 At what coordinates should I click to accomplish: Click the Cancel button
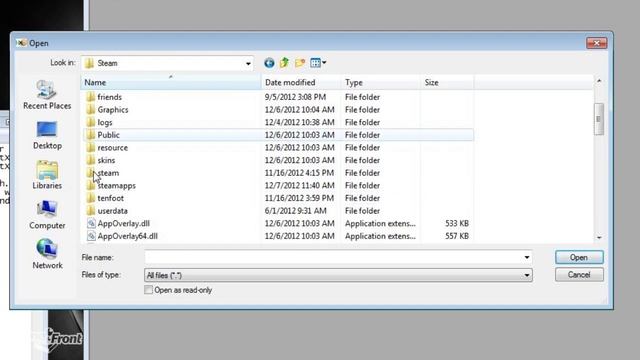click(579, 275)
